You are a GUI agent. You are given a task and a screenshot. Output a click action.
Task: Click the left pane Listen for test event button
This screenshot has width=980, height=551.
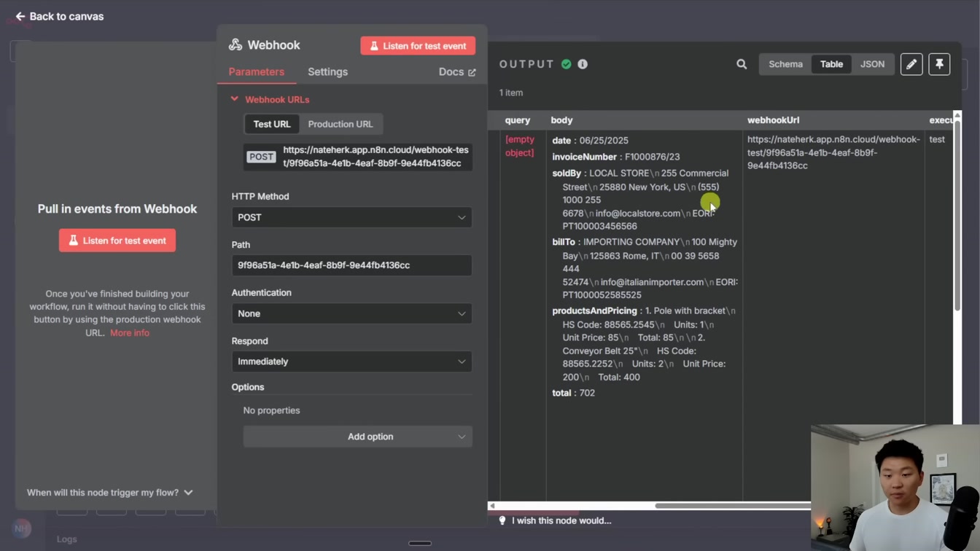point(117,241)
